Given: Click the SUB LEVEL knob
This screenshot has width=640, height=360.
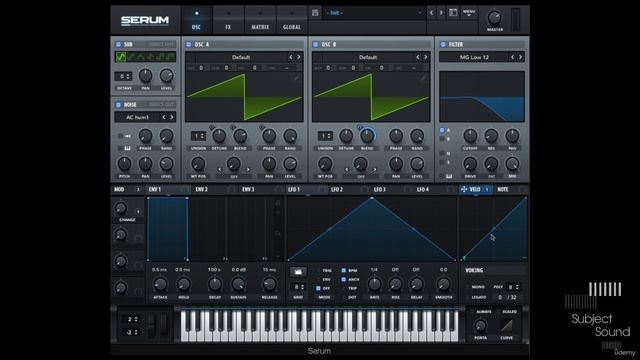Looking at the screenshot, I should point(166,76).
